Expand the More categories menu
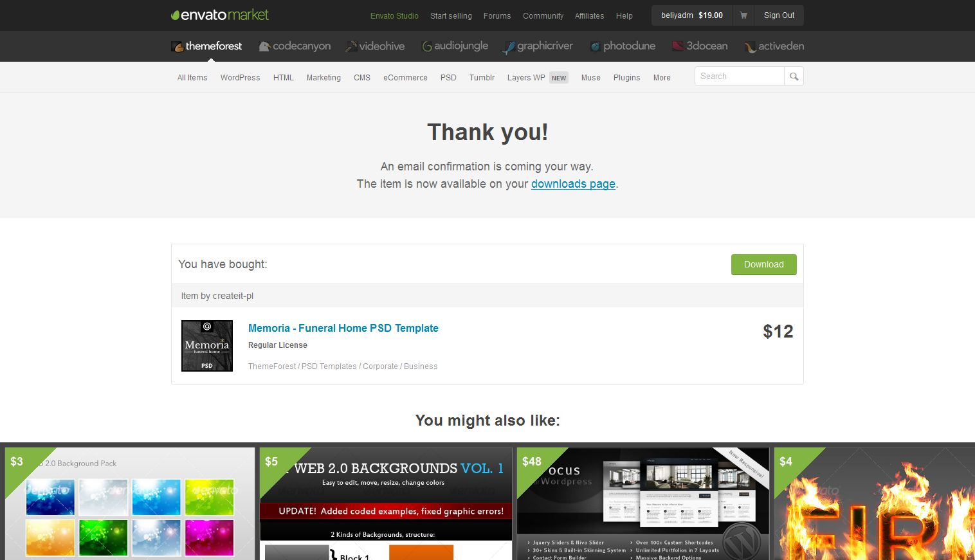The height and width of the screenshot is (560, 975). click(662, 78)
